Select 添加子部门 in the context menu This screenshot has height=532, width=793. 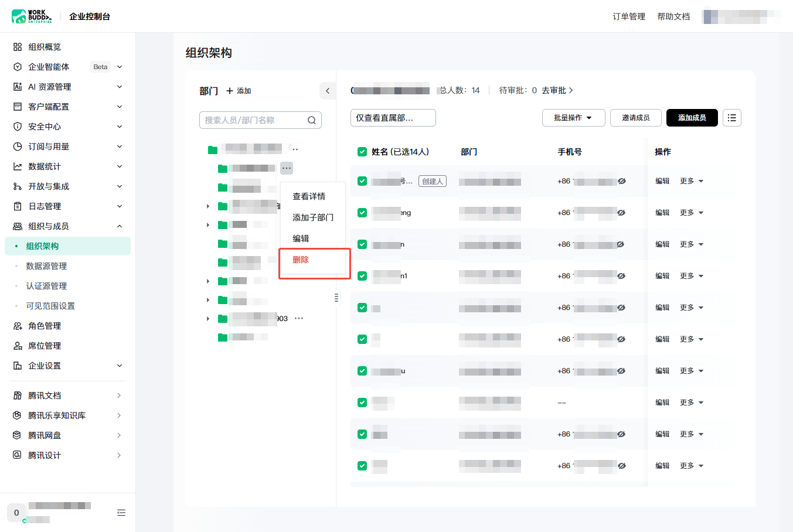(313, 217)
